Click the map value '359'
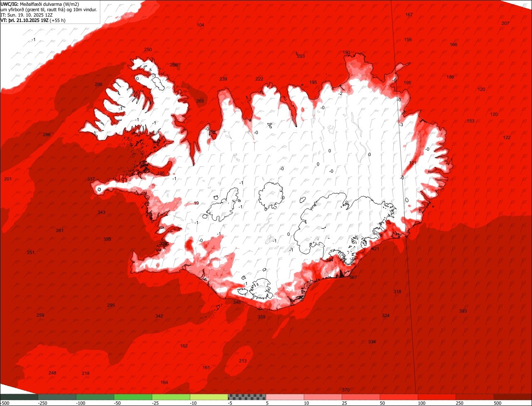 click(261, 317)
